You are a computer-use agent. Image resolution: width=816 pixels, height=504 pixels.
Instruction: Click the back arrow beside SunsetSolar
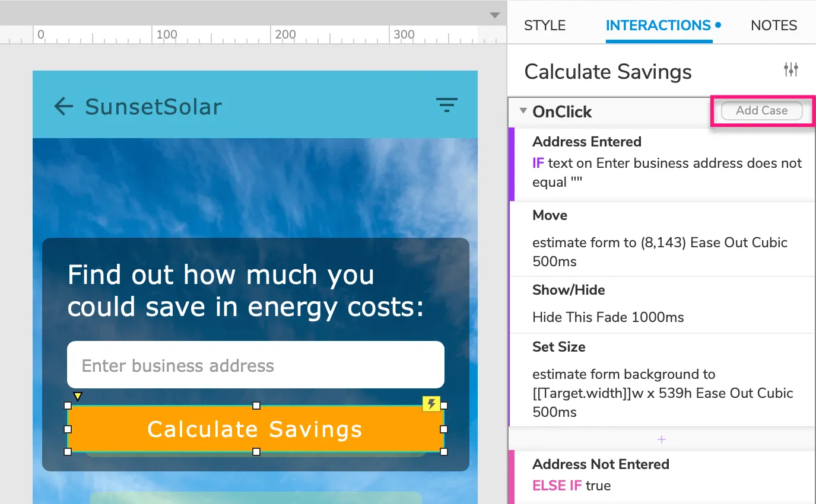pos(63,107)
